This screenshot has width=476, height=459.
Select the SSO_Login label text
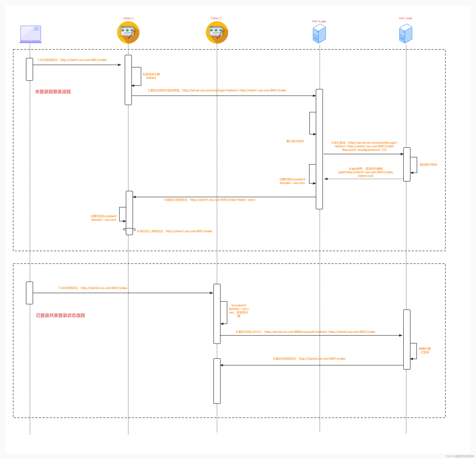coord(319,21)
